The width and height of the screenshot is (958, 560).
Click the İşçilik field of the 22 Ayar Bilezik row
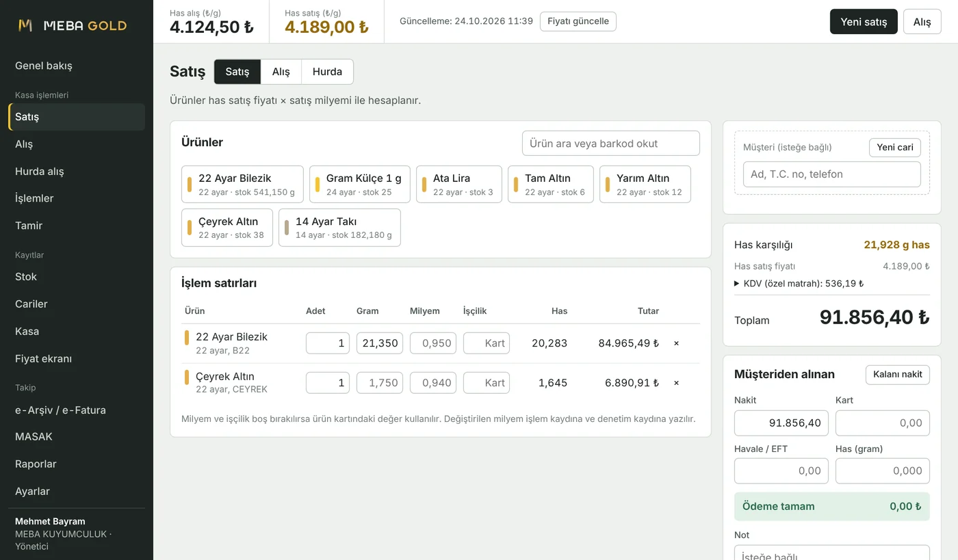[x=487, y=343]
